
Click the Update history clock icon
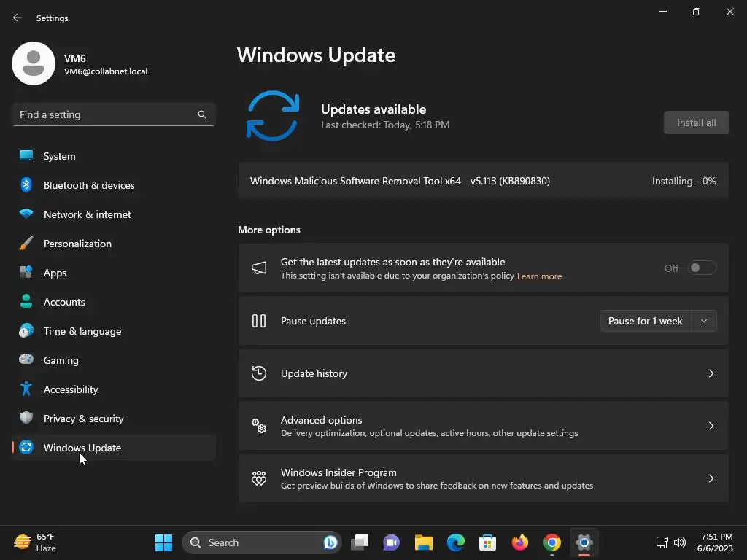259,373
